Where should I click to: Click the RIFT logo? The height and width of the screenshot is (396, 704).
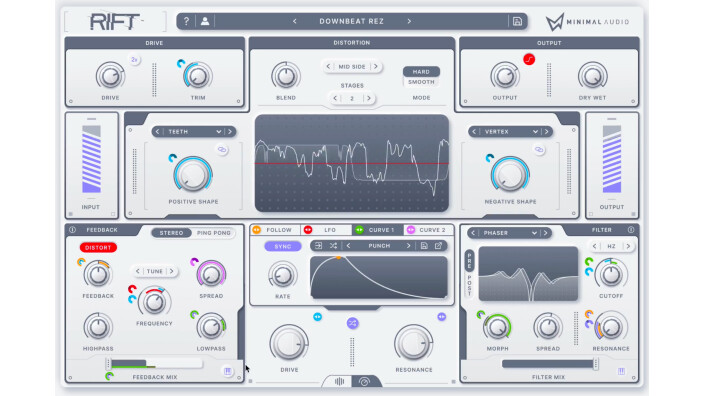115,22
